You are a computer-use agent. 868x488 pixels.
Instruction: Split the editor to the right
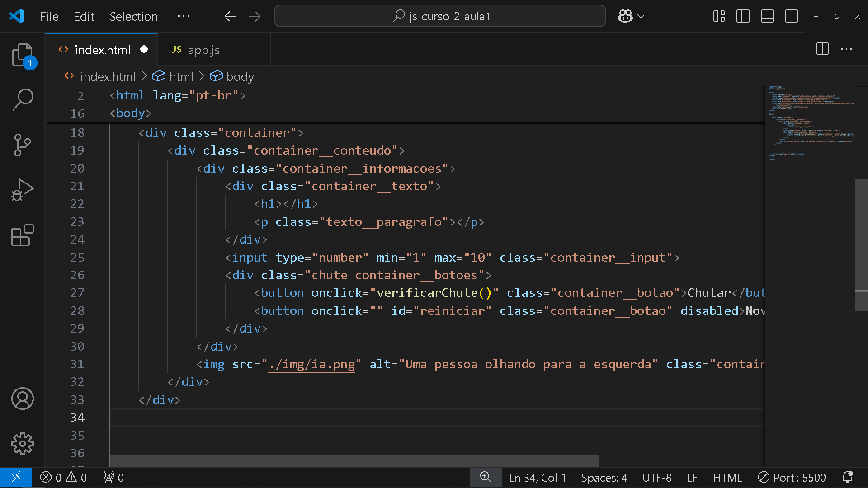[822, 49]
